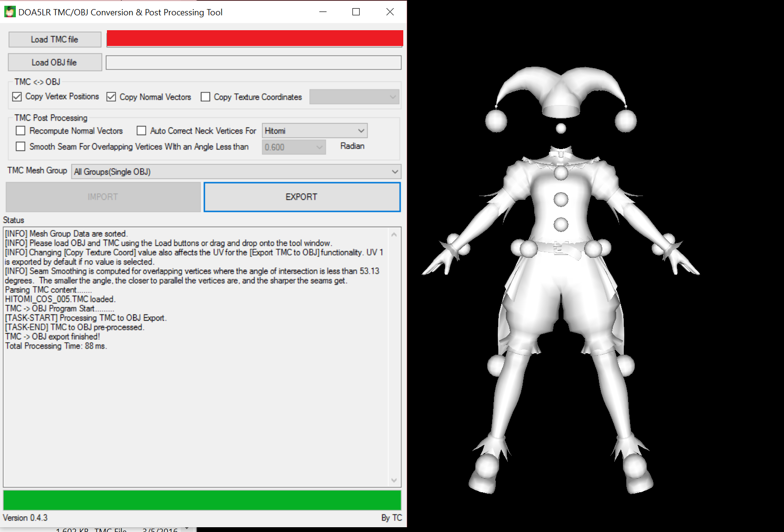Click the Load OBJ file button

pyautogui.click(x=55, y=62)
